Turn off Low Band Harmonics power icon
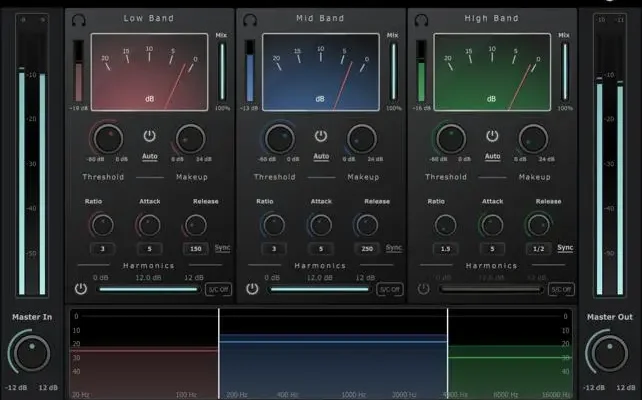642x400 pixels. (79, 289)
